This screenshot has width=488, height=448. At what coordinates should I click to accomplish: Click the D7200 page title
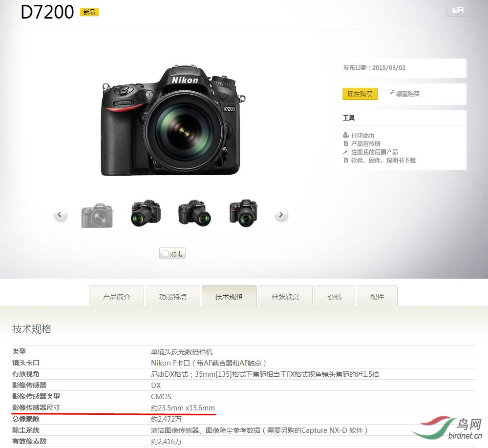point(47,12)
